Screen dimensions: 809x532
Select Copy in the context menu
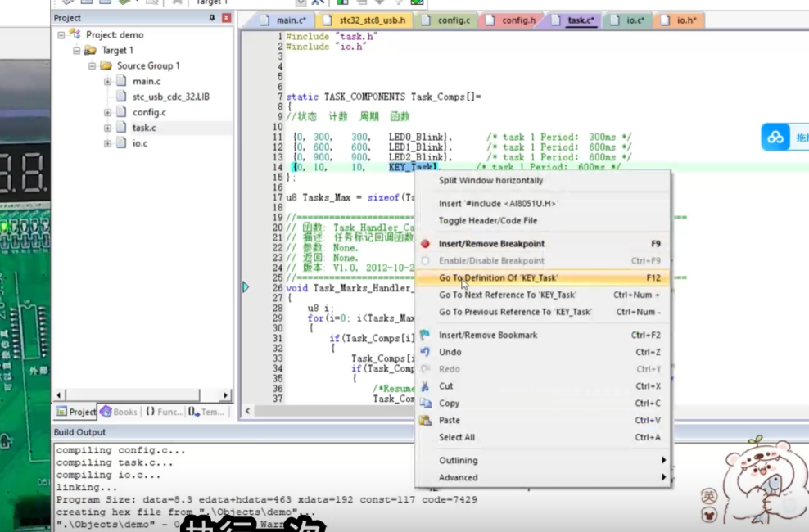(x=449, y=404)
